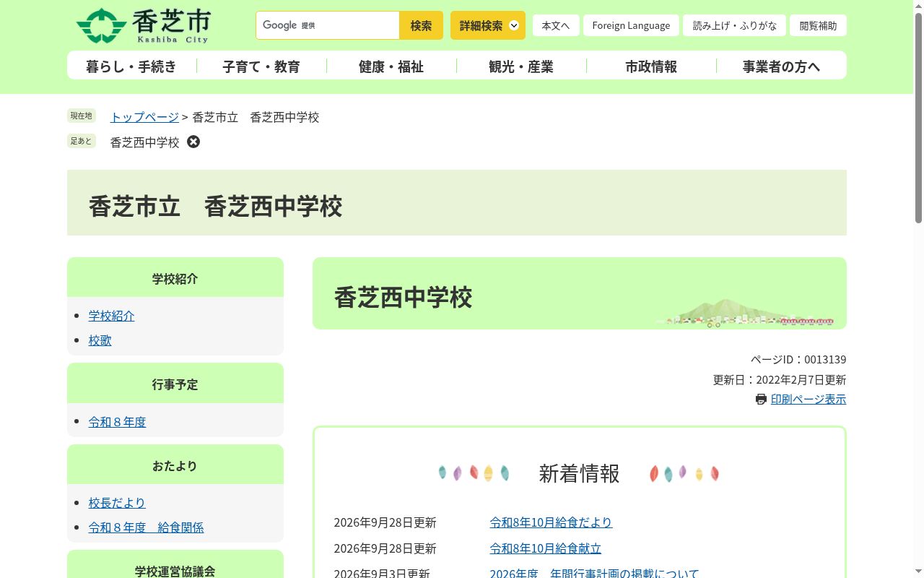
Task: Click the 香芝市立 香芝西中学校 page title
Action: (x=215, y=207)
